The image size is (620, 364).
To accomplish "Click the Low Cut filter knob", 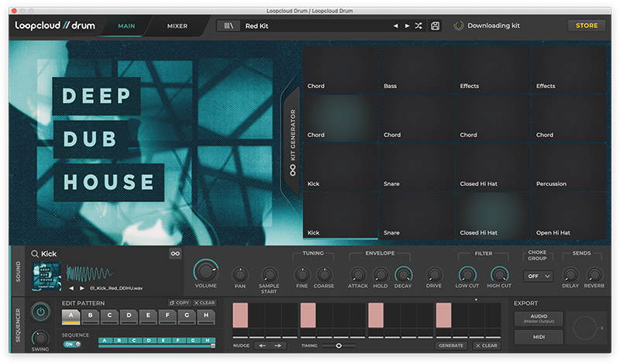I will (467, 275).
